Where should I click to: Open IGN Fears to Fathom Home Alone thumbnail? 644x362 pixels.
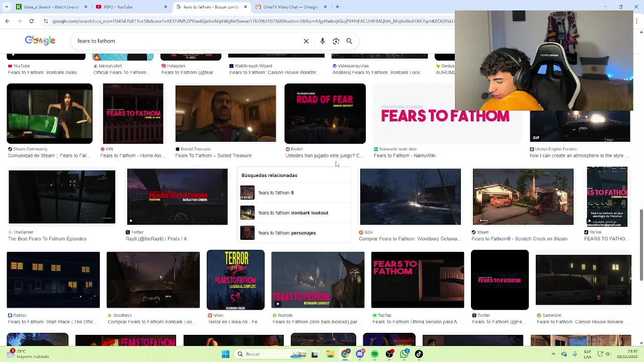(133, 114)
